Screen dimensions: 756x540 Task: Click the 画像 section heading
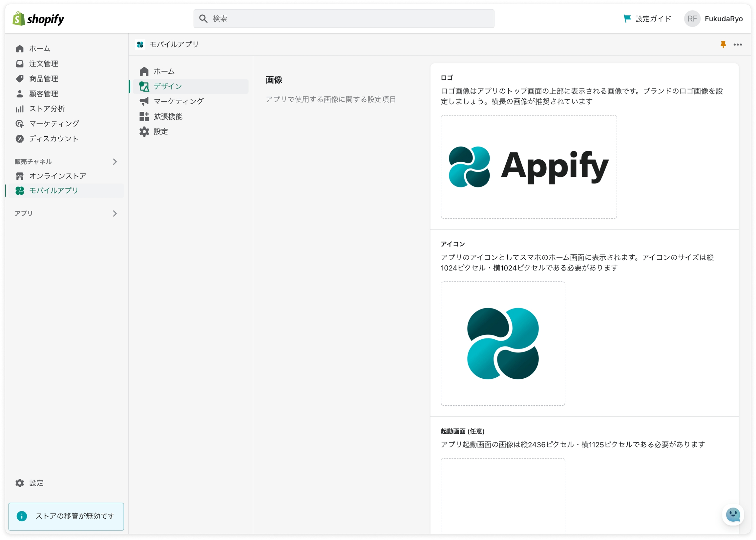274,80
